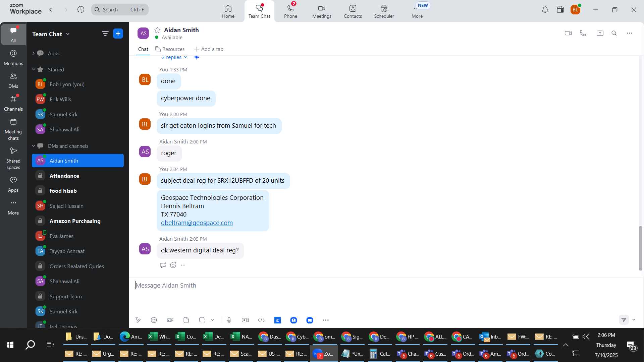Open the Phone tab
The width and height of the screenshot is (644, 362).
click(x=290, y=11)
